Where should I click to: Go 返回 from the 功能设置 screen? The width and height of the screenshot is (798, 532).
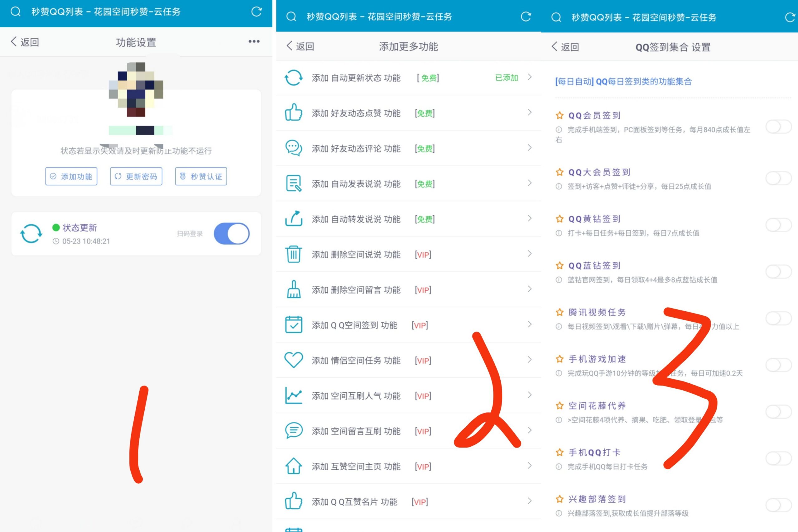tap(25, 42)
